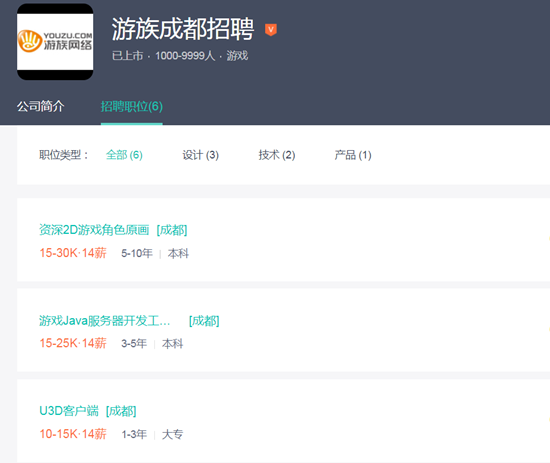Click the Youzu company logo thumbnail
The width and height of the screenshot is (550, 463).
55,42
